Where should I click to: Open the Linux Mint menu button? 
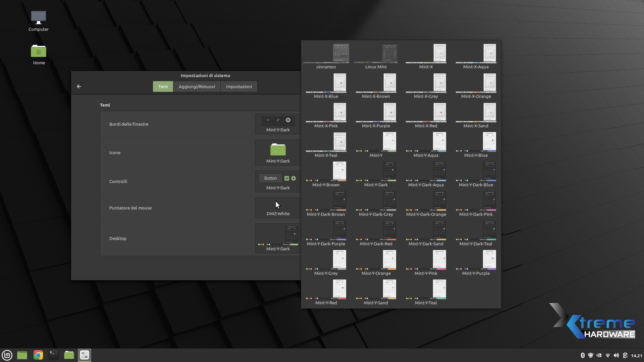tap(7, 355)
